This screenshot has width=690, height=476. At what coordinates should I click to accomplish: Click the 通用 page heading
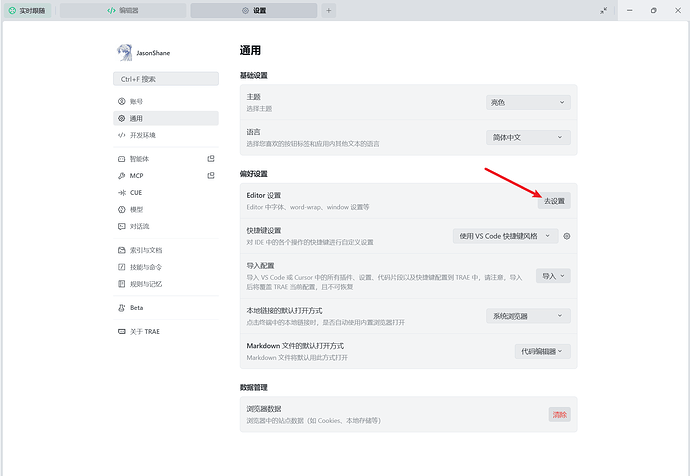coord(250,51)
